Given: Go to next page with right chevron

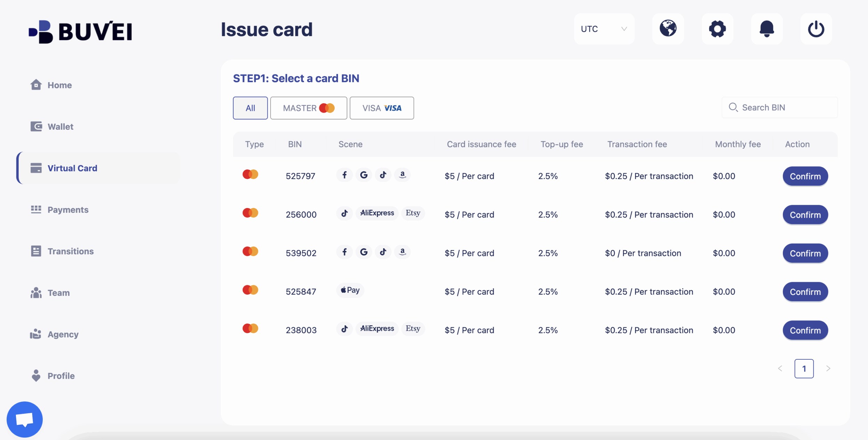Looking at the screenshot, I should tap(828, 368).
